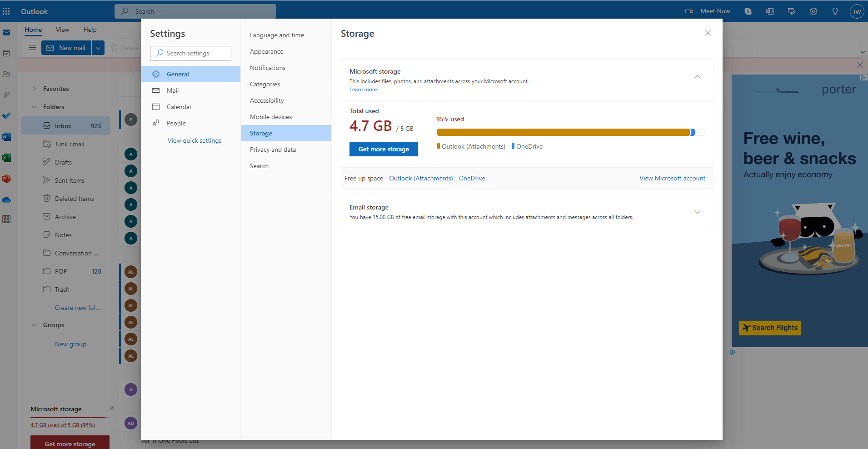This screenshot has width=868, height=449.
Task: Open OneDrive cloud icon in left rail
Action: click(x=6, y=200)
